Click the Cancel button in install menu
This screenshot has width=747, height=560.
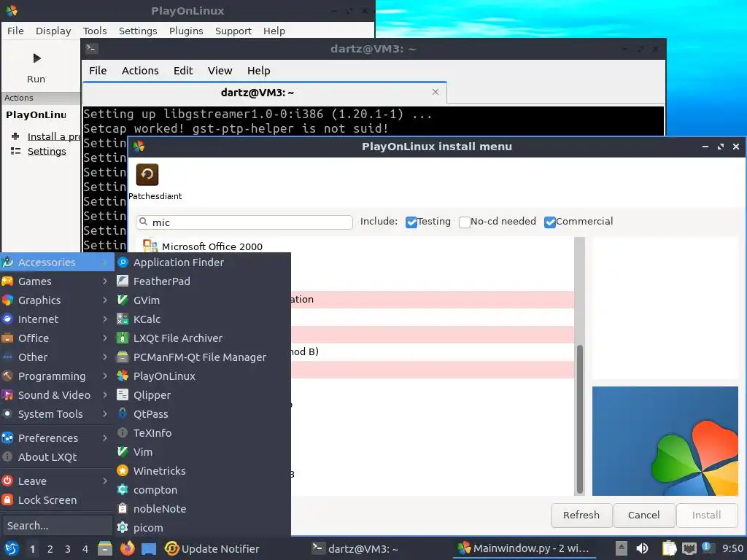(x=643, y=516)
